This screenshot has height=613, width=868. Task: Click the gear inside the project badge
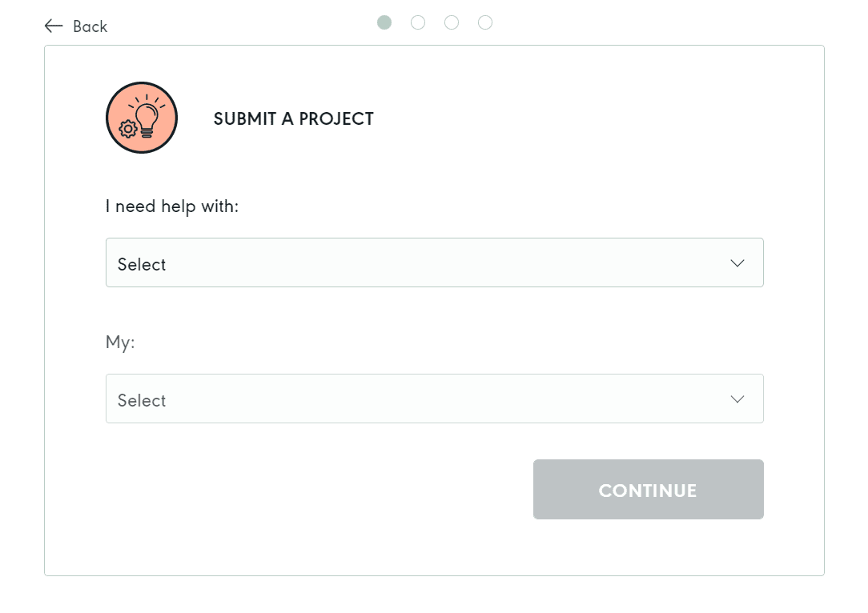(128, 128)
